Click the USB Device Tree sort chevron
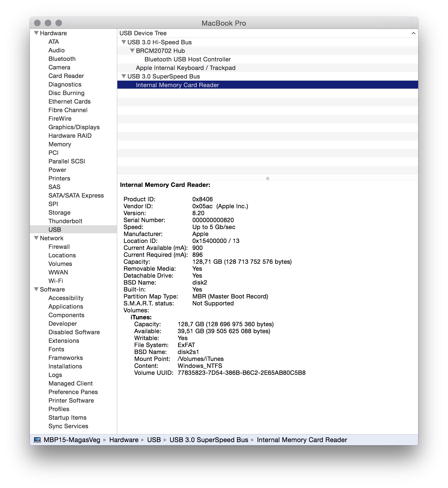The width and height of the screenshot is (448, 488). pyautogui.click(x=414, y=33)
